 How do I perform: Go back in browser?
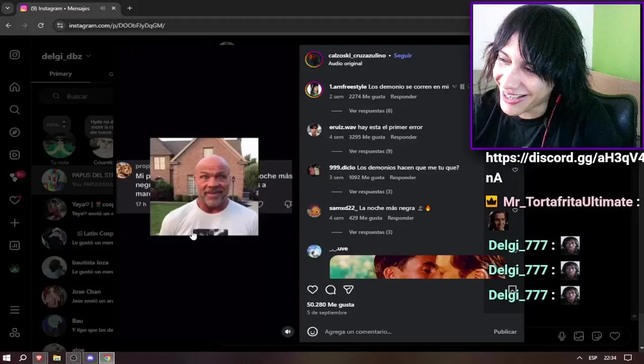pyautogui.click(x=9, y=25)
